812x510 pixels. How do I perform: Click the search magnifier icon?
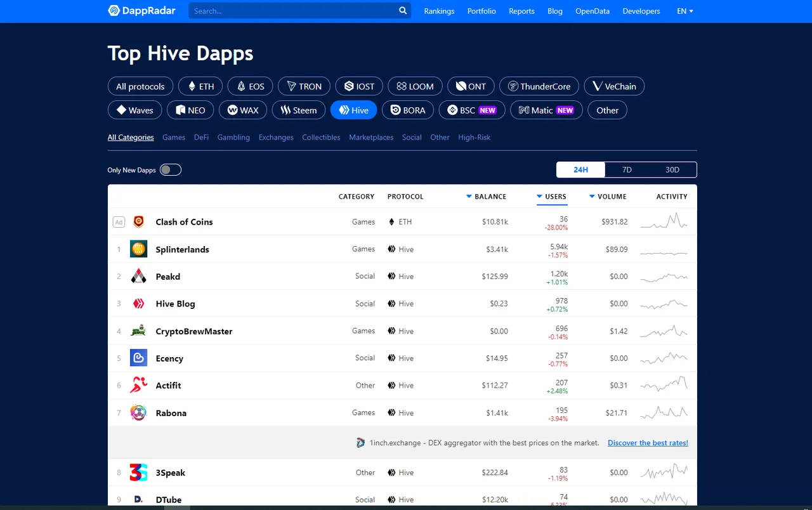pyautogui.click(x=403, y=11)
